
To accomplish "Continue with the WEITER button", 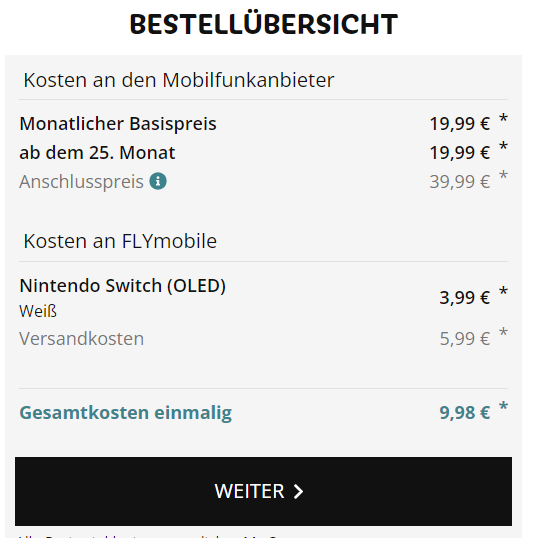I will [263, 491].
